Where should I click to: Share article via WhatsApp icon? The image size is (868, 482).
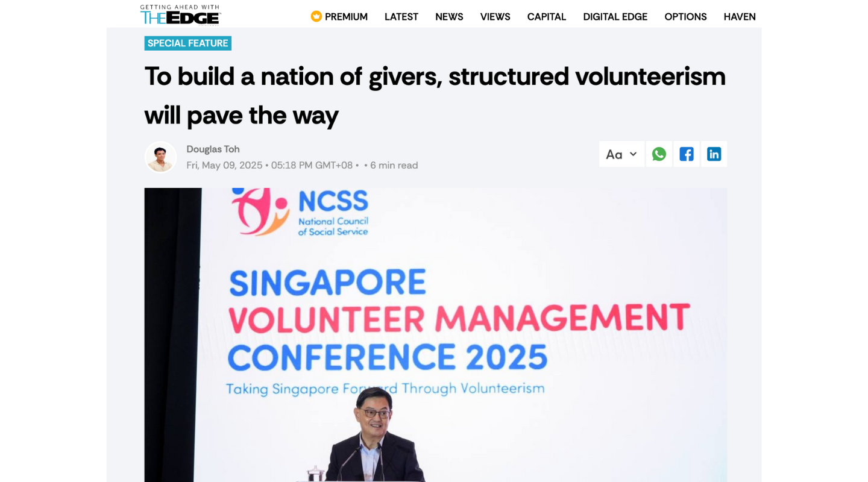[659, 154]
